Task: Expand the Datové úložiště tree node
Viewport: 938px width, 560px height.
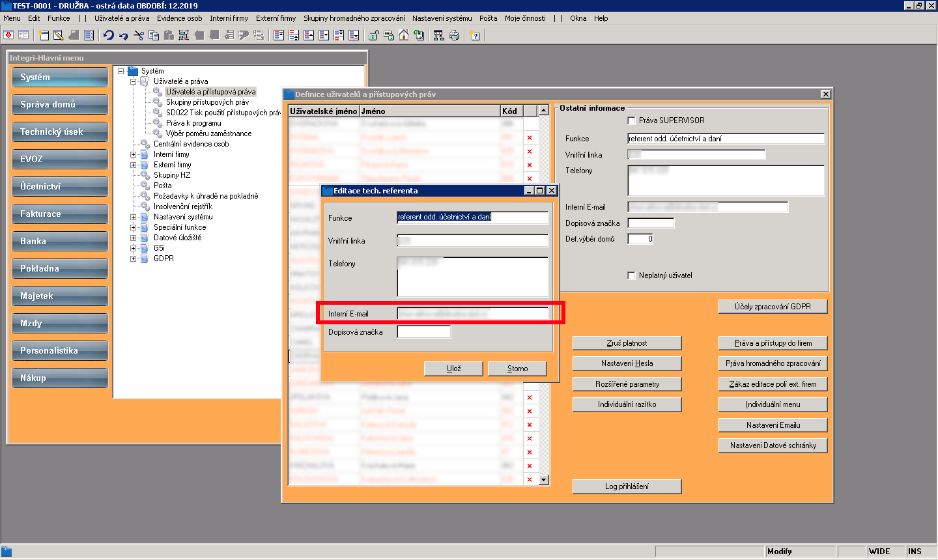Action: tap(134, 238)
